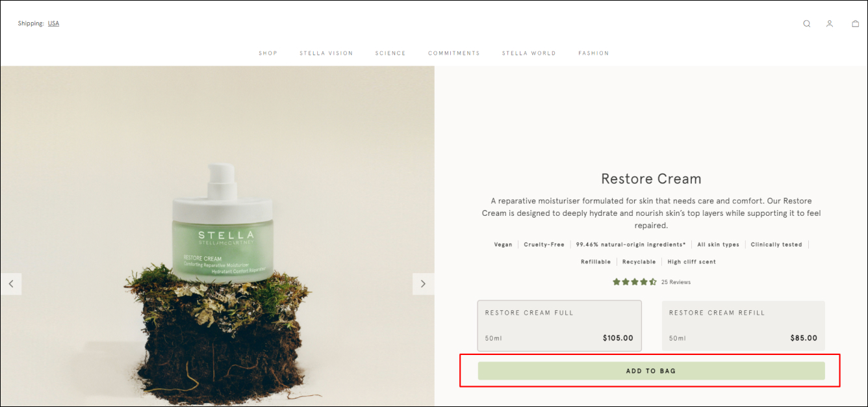The width and height of the screenshot is (868, 407).
Task: Show next product image arrow
Action: pyautogui.click(x=423, y=284)
